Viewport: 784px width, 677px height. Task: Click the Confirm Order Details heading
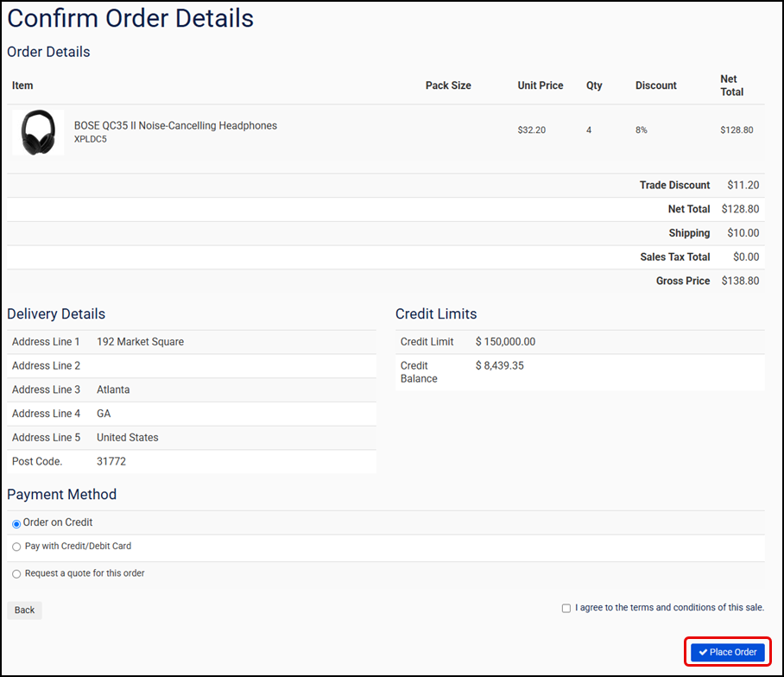(130, 18)
